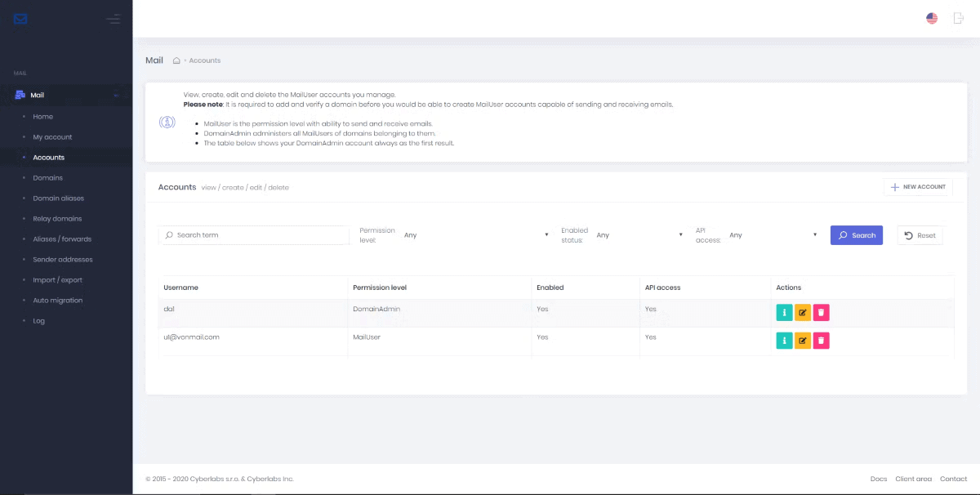Viewport: 980px width, 495px height.
Task: Open Aliases / forwards in sidebar
Action: (62, 239)
